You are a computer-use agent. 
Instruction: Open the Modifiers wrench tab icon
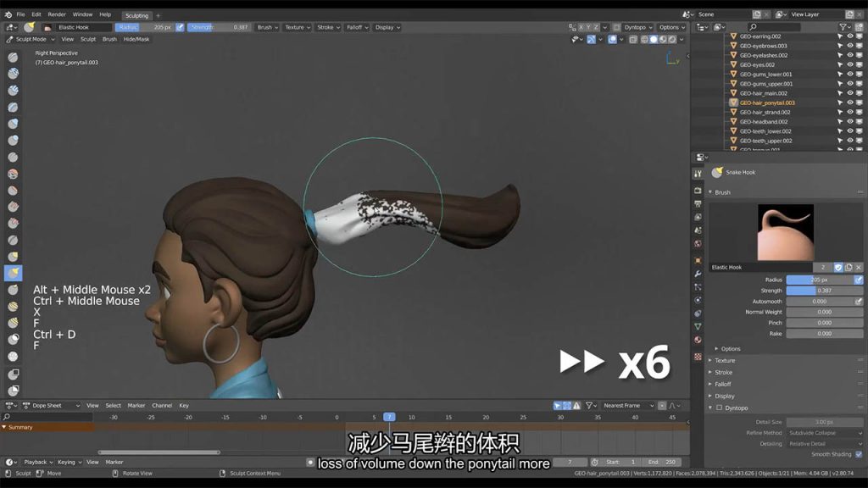tap(698, 274)
